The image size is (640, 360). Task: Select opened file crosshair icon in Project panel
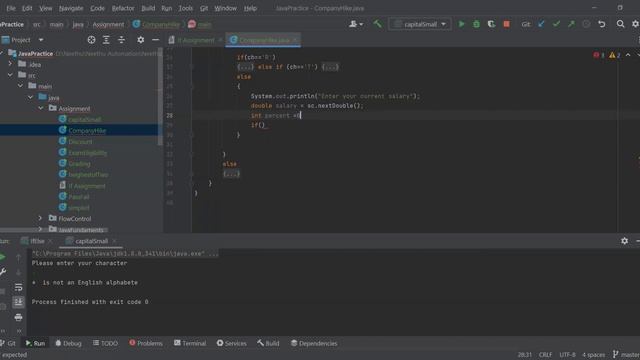coord(91,40)
